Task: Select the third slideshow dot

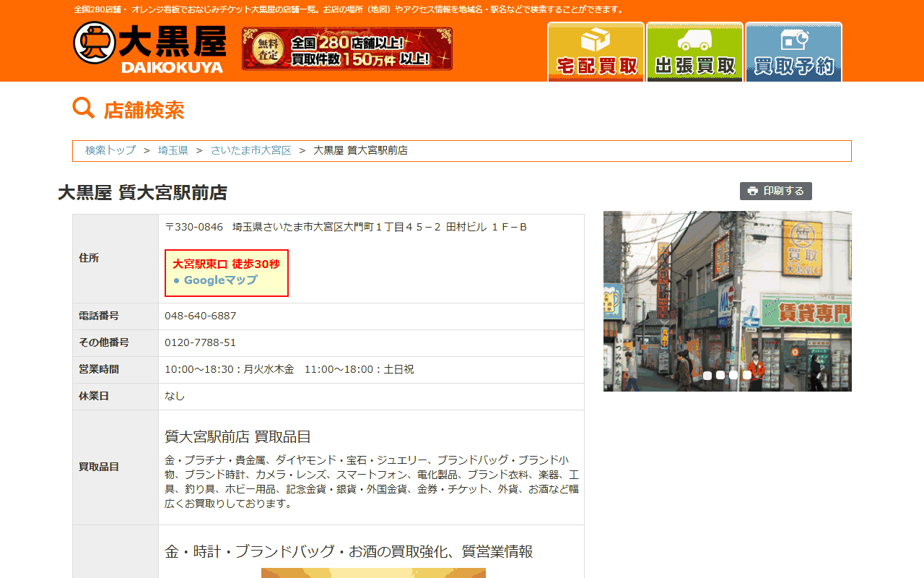Action: coord(733,375)
